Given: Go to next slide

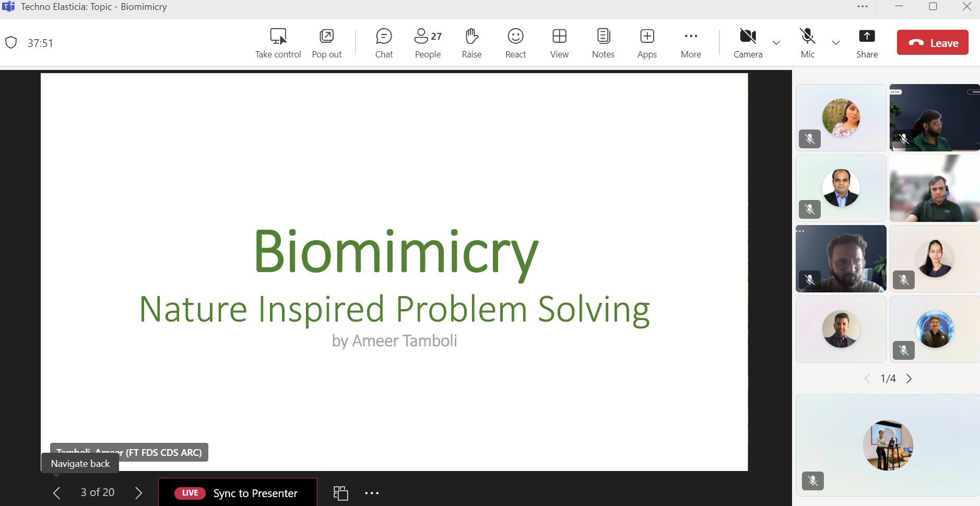Looking at the screenshot, I should click(x=138, y=493).
